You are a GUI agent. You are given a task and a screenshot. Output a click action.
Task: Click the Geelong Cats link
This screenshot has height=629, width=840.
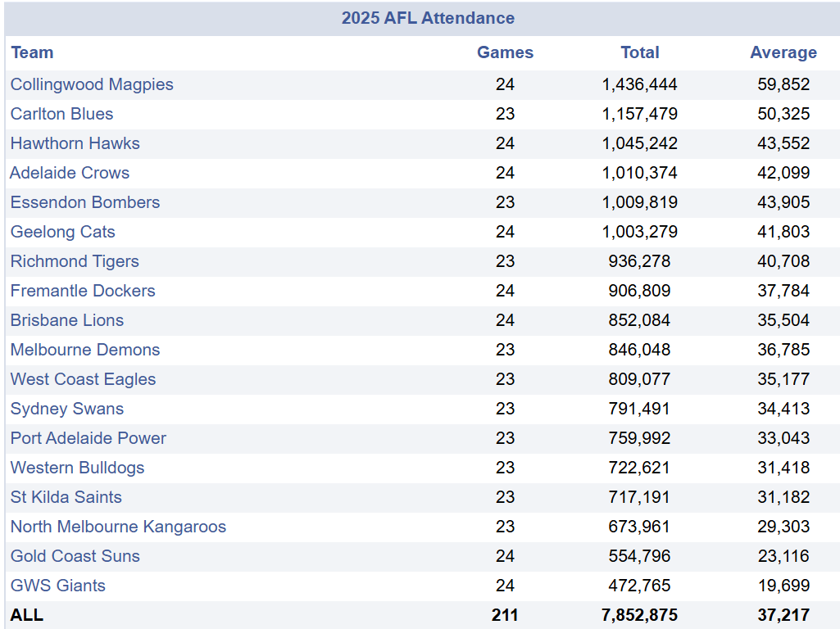(62, 232)
